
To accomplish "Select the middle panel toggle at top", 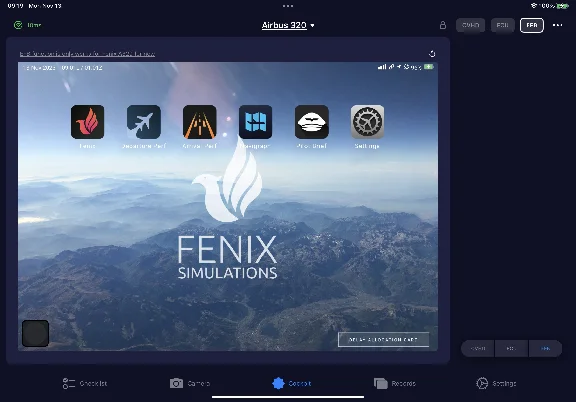I will point(502,25).
